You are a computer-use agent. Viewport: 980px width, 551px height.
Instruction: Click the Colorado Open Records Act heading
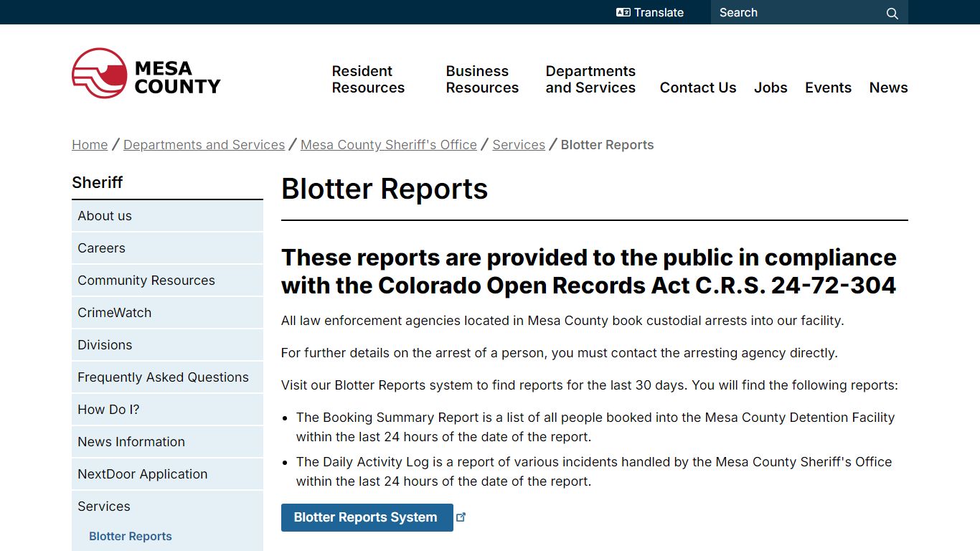click(589, 271)
